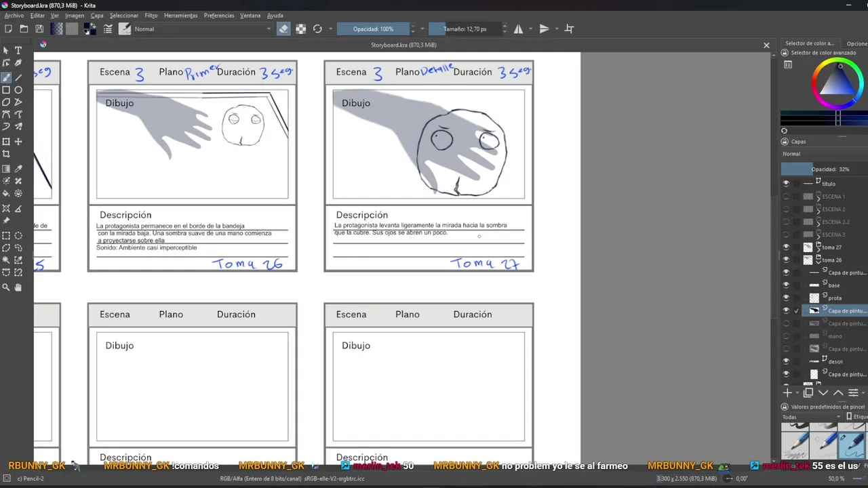868x488 pixels.
Task: Select the Zoom magnifier tool
Action: (6, 287)
